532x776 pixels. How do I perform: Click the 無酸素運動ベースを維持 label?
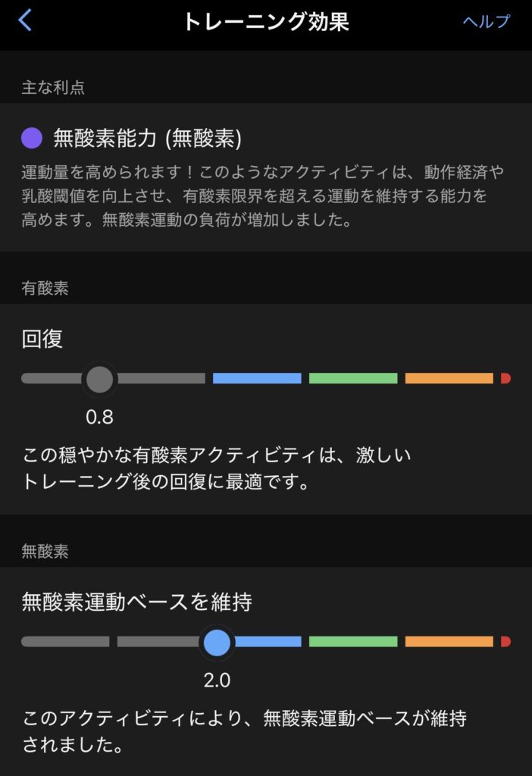[136, 602]
